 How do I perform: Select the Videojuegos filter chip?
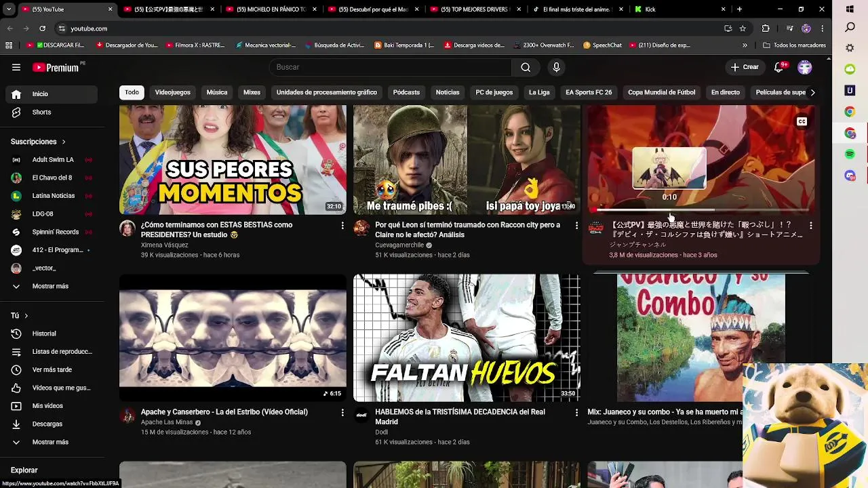(x=172, y=92)
